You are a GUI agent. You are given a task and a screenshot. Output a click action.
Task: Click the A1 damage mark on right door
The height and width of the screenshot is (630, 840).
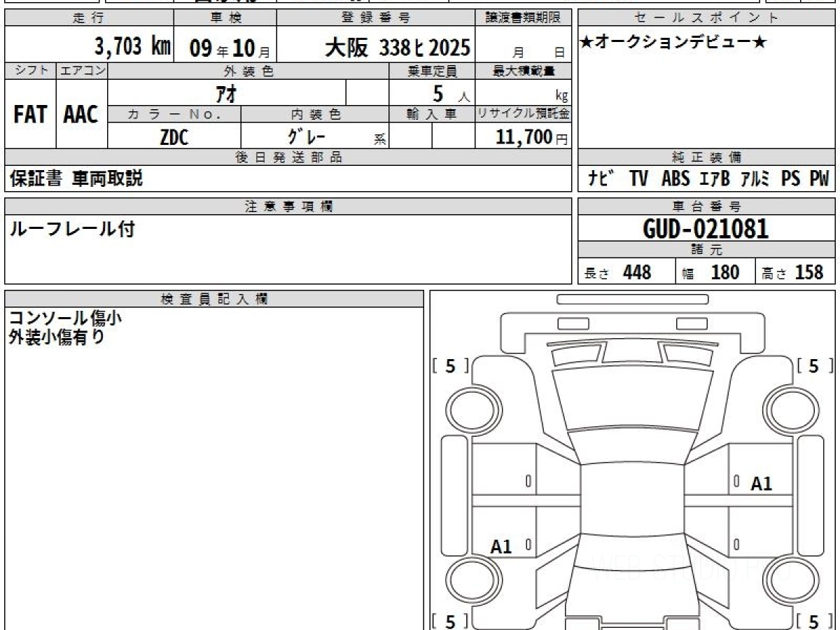pos(761,483)
